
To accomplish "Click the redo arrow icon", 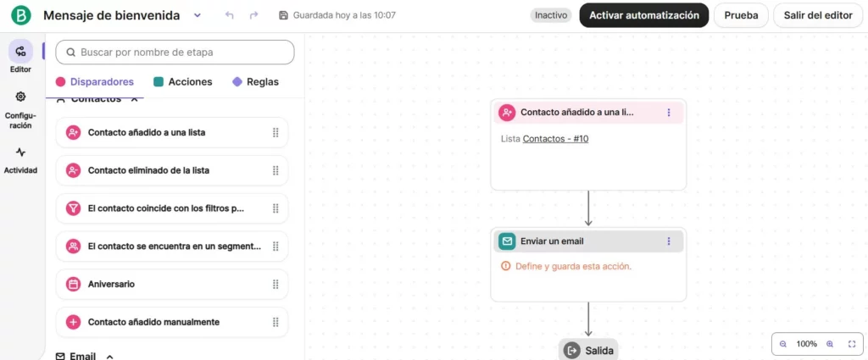I will 254,15.
